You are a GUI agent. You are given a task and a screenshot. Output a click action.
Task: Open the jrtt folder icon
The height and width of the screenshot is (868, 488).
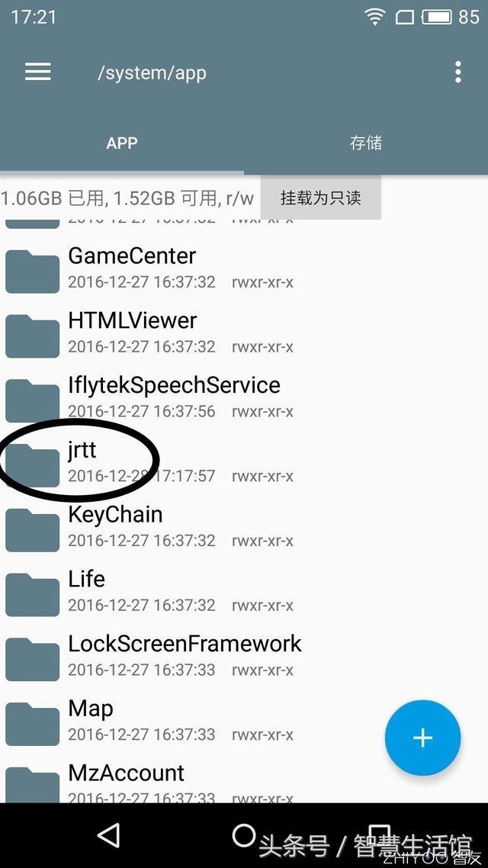click(x=32, y=465)
